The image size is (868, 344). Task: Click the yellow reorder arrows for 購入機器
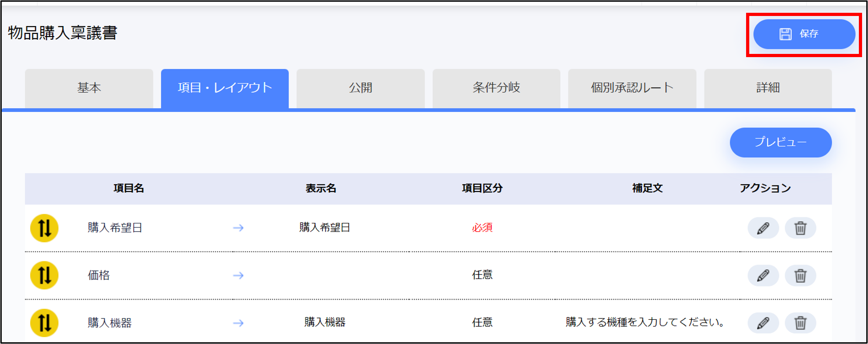tap(44, 323)
